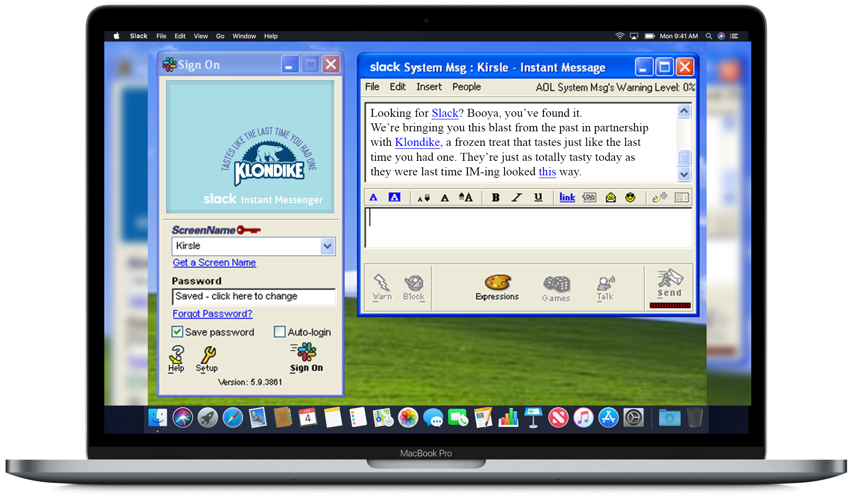Open the Apple menu
Image resolution: width=851 pixels, height=504 pixels.
coord(117,36)
